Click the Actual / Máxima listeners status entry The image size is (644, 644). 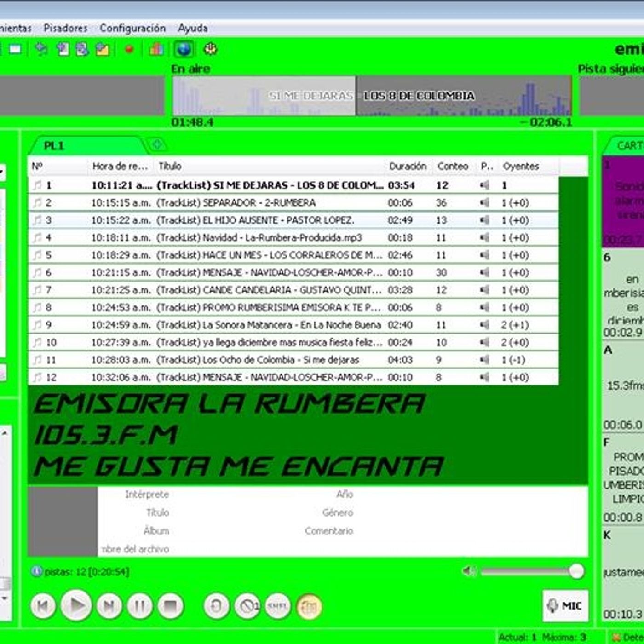(543, 638)
